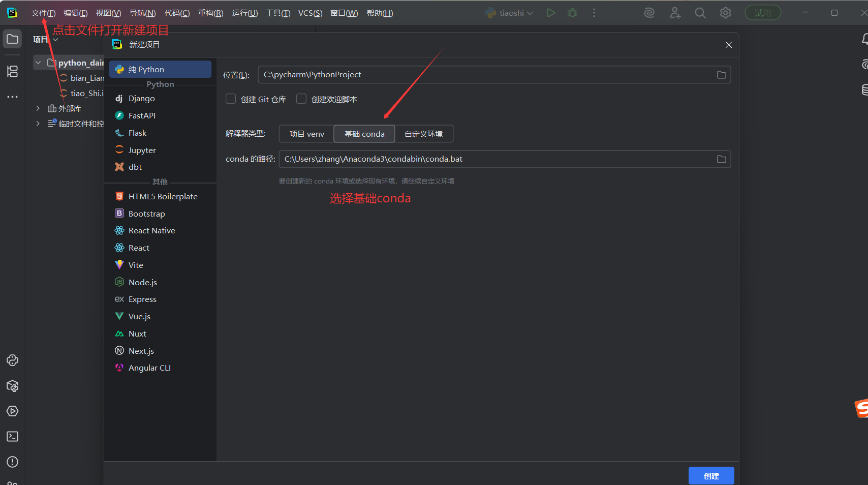Choose 基础 conda interpreter type
868x485 pixels.
point(364,134)
